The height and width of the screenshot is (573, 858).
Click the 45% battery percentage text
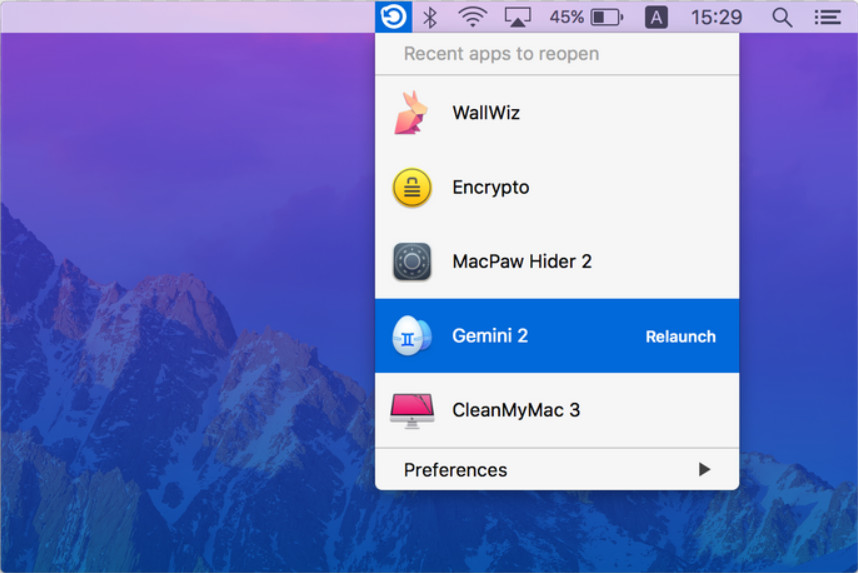(x=566, y=18)
